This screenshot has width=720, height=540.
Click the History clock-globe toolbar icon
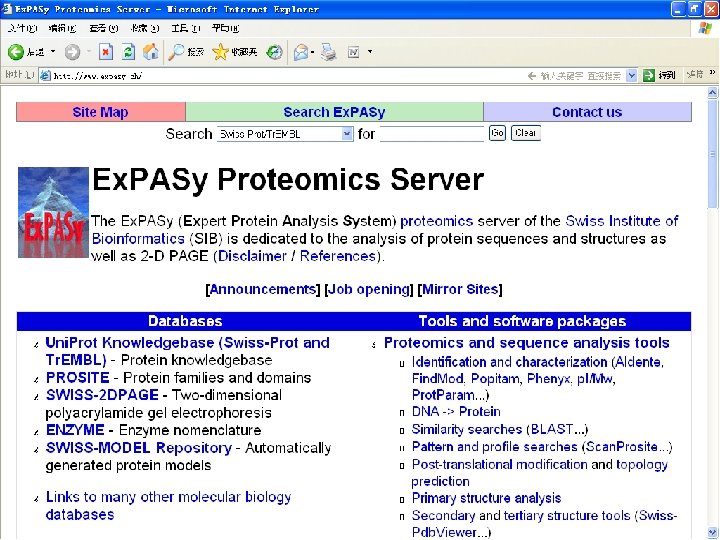click(x=274, y=52)
